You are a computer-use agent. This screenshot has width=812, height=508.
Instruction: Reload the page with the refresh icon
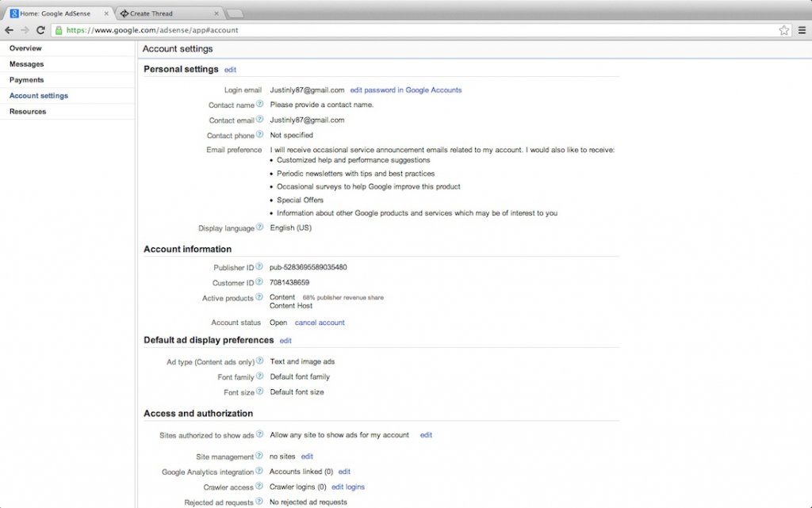[x=40, y=30]
